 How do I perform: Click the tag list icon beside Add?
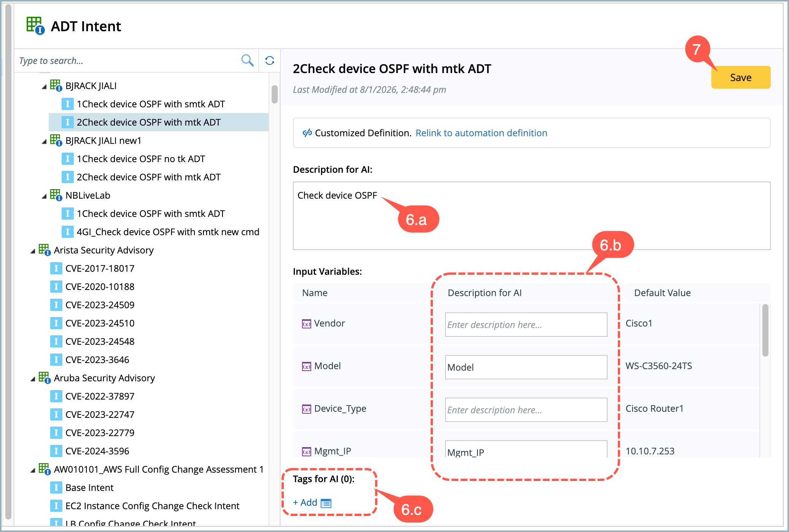[326, 503]
